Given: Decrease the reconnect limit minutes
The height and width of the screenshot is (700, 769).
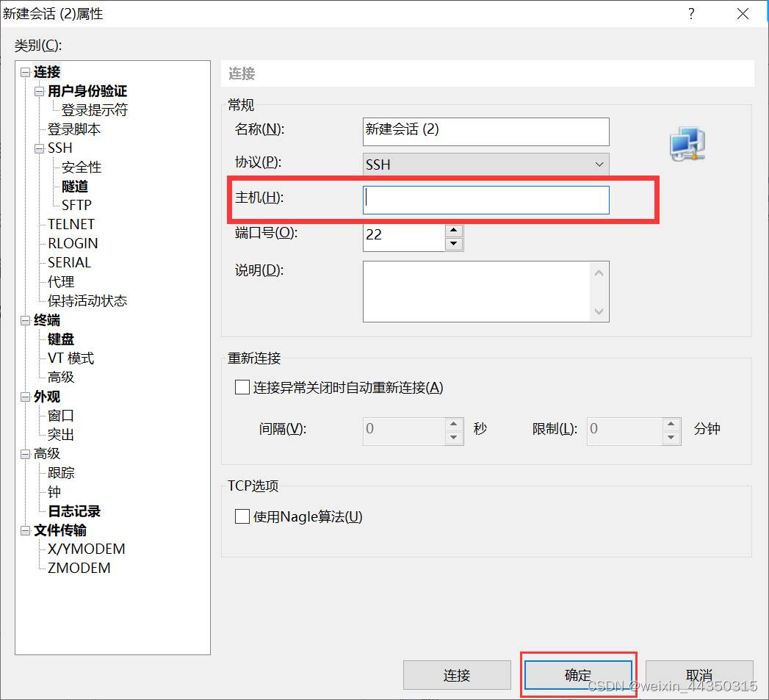Looking at the screenshot, I should (x=671, y=438).
